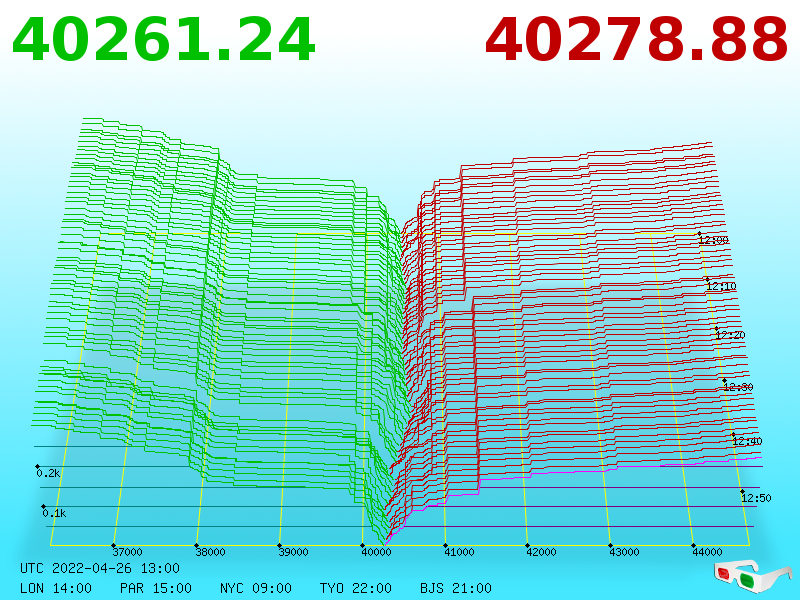
Task: Click the NYC 09:00 clock
Action: [256, 588]
